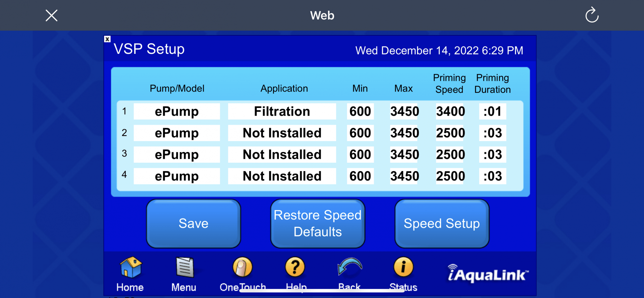Edit pump 3 priming duration :03

(493, 155)
